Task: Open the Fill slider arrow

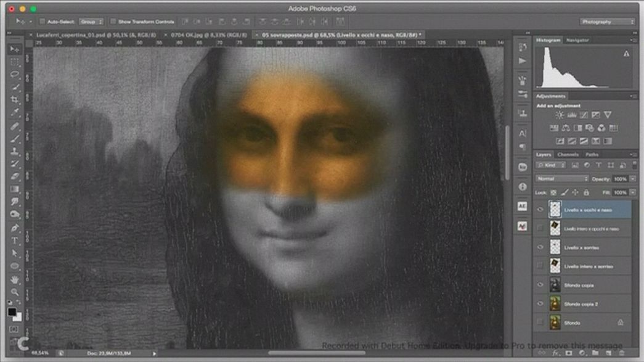Action: (633, 192)
